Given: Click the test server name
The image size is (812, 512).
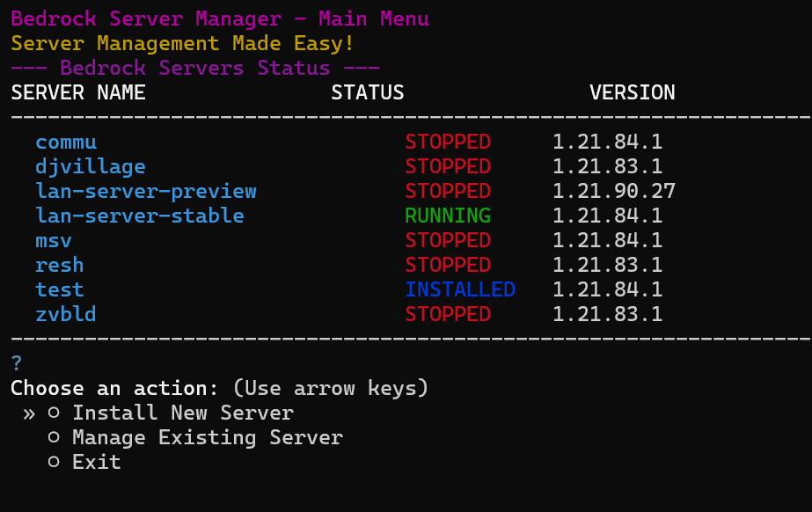Looking at the screenshot, I should 59,289.
